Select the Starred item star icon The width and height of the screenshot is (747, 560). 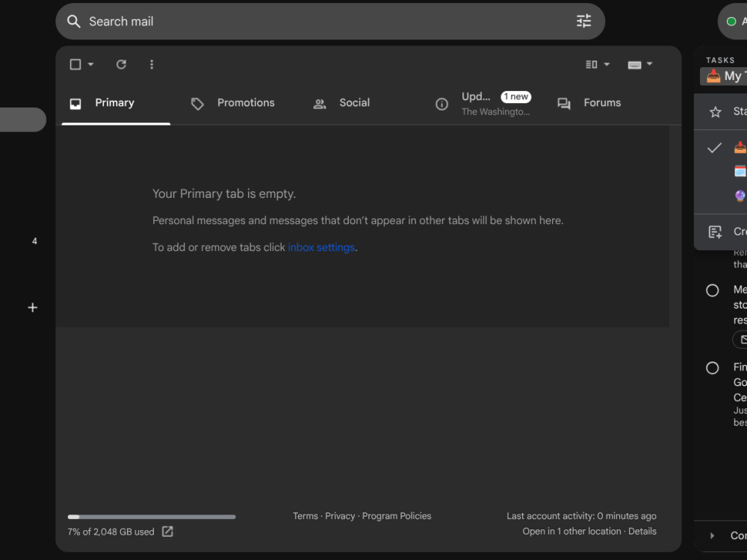tap(715, 112)
